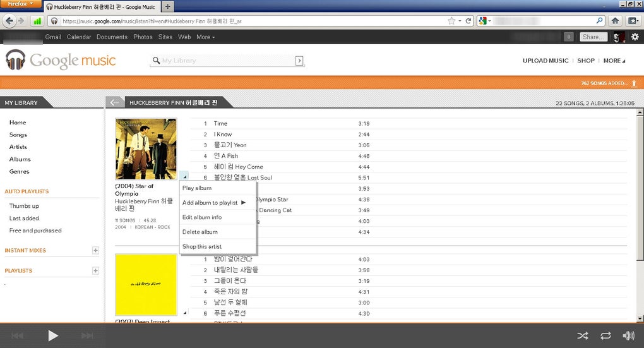Add a new Instant Mix with plus icon
644x348 pixels.
[96, 250]
